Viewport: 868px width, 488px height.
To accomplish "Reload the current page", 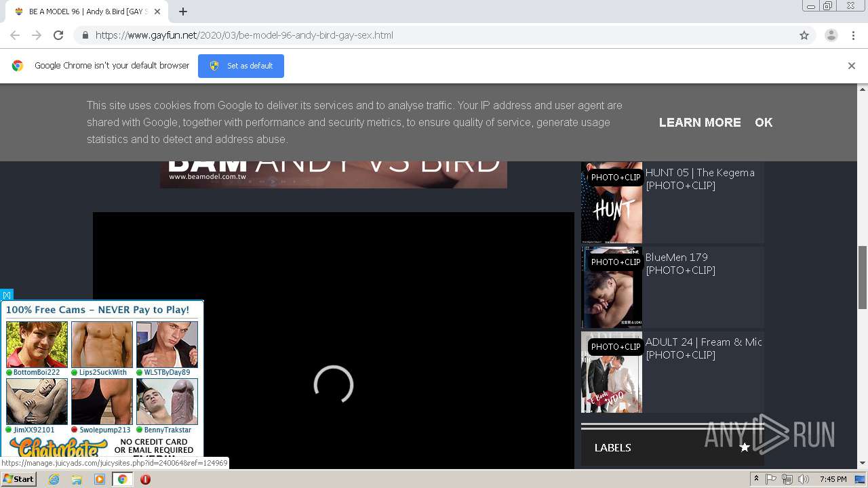I will pyautogui.click(x=58, y=35).
